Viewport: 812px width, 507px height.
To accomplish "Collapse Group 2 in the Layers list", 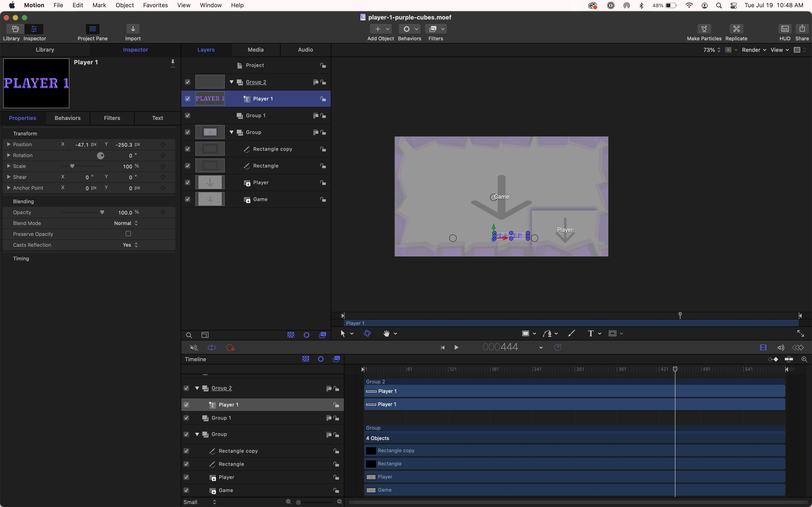I will 232,82.
